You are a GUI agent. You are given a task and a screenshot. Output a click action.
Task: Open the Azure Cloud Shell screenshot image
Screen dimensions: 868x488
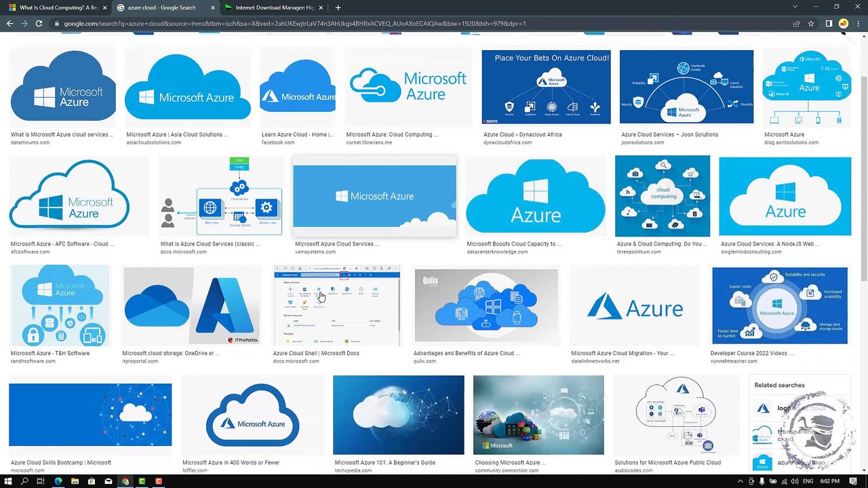[x=337, y=306]
